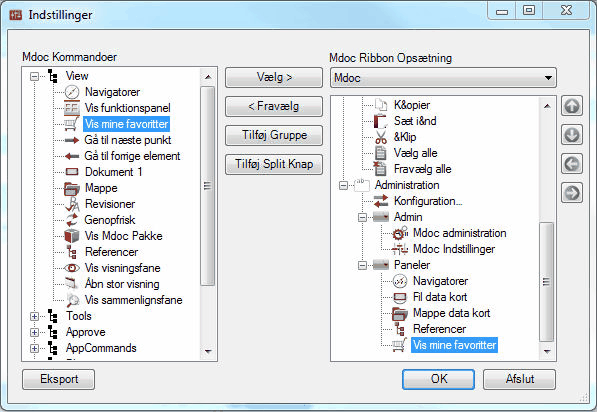
Task: Click the Eksport button
Action: 59,379
